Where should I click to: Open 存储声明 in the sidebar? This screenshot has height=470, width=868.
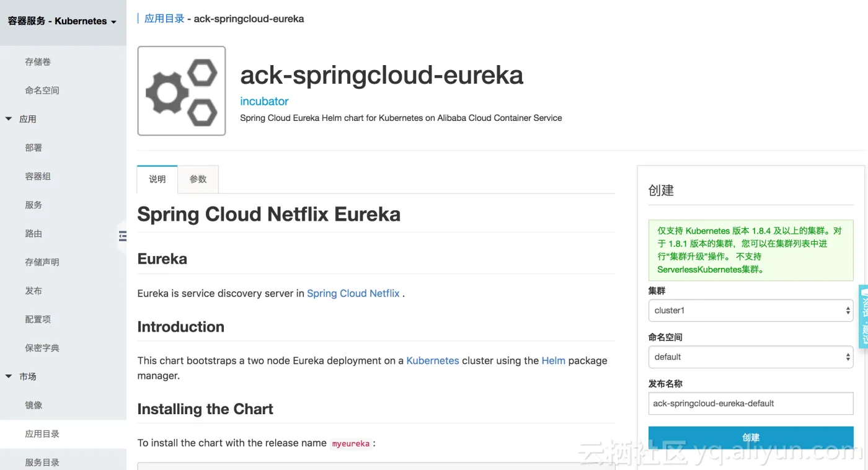[42, 262]
